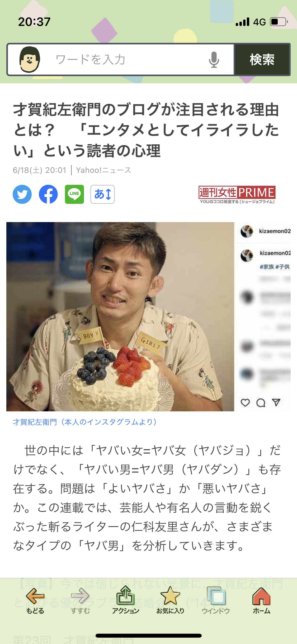The height and width of the screenshot is (644, 297).
Task: Tap the comment bubble icon in Instagram image
Action: [261, 403]
